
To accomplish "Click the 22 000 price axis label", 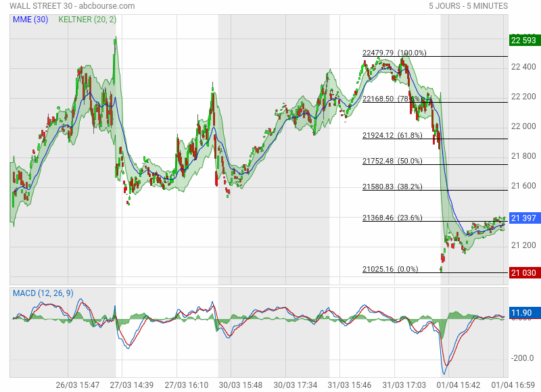I will coord(523,126).
